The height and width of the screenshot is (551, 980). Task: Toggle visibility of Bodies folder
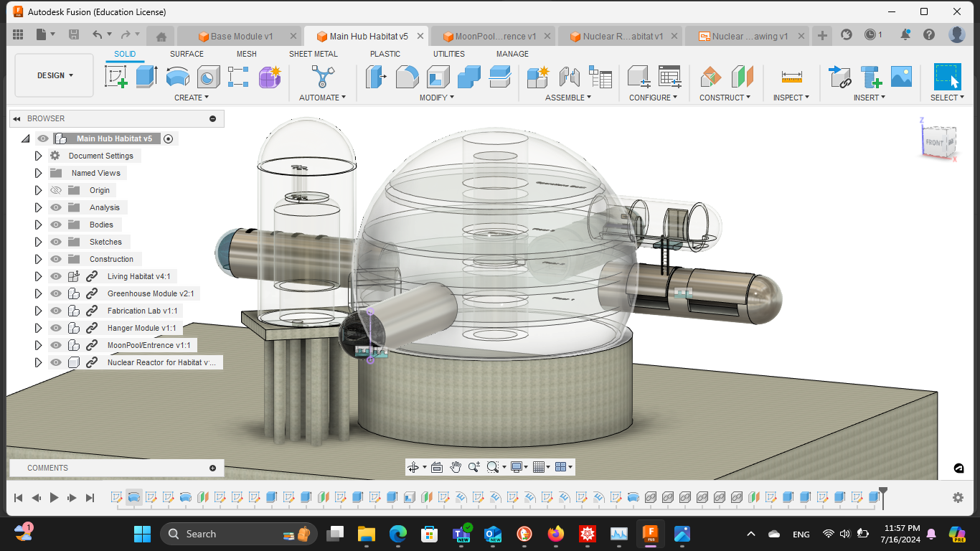click(x=56, y=225)
